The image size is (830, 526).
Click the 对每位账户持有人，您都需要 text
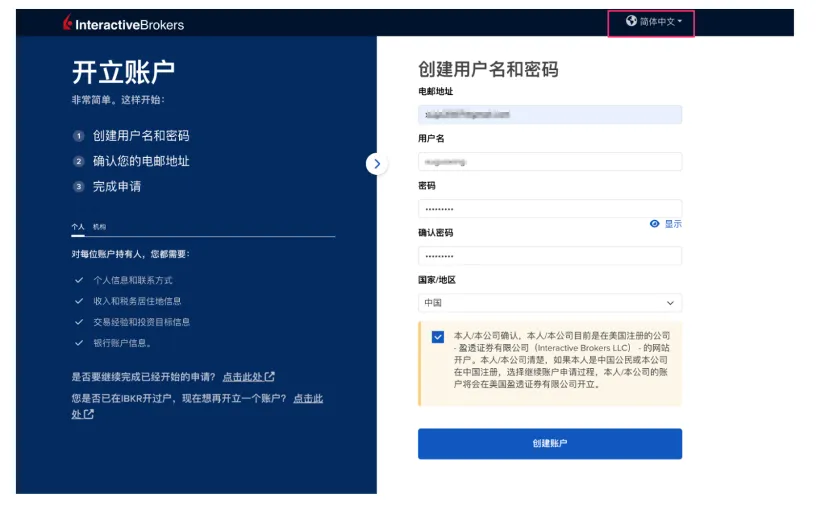point(131,254)
